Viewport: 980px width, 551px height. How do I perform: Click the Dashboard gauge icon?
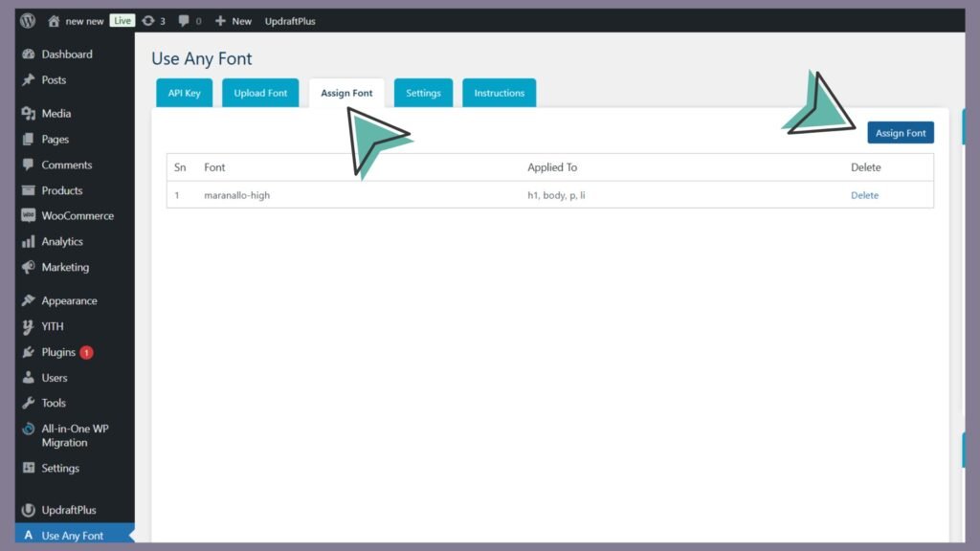coord(28,55)
